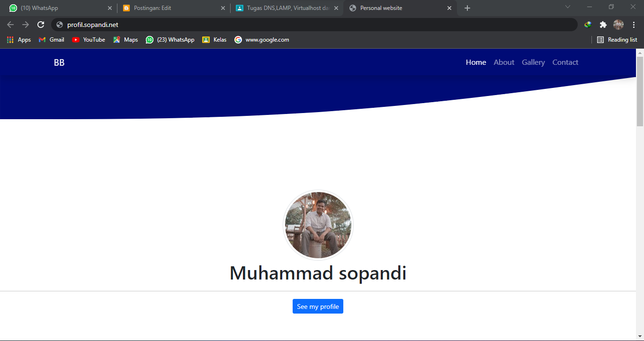
Task: Click the scrollbar up arrow
Action: tap(640, 52)
